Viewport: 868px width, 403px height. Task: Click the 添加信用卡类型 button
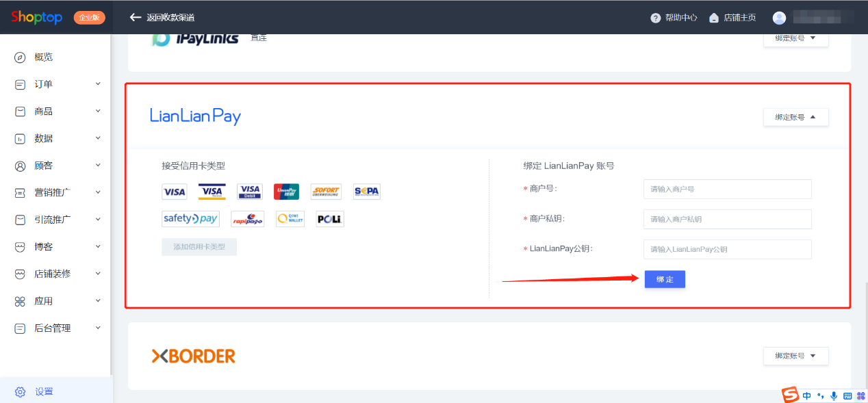199,246
